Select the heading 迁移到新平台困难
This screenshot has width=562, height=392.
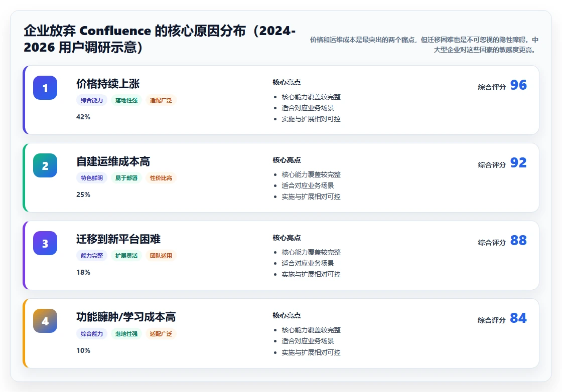click(118, 239)
